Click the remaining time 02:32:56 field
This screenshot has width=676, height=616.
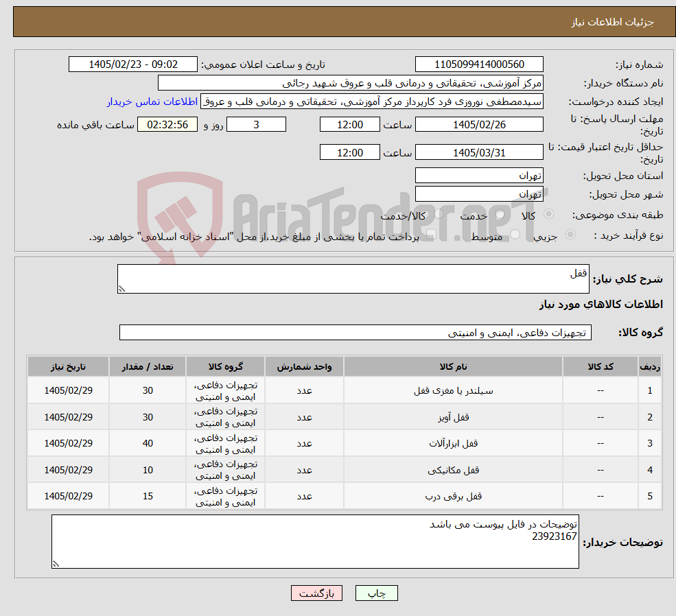coord(167,124)
